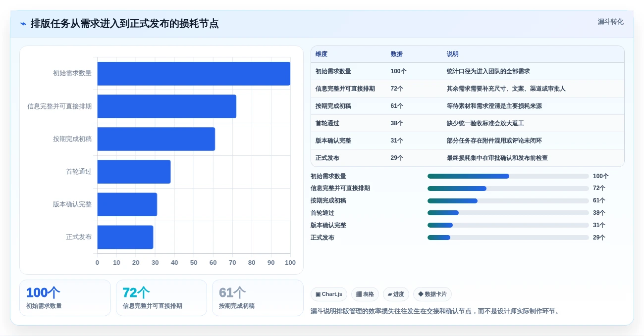This screenshot has width=644, height=336.
Task: Click the 38个 progress bar for 首轮通过
Action: (x=508, y=213)
